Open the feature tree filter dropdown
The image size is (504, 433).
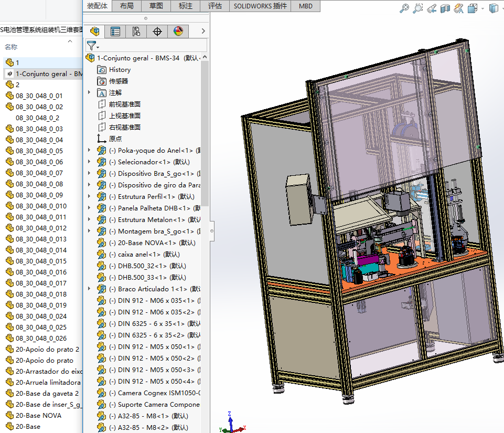click(93, 46)
